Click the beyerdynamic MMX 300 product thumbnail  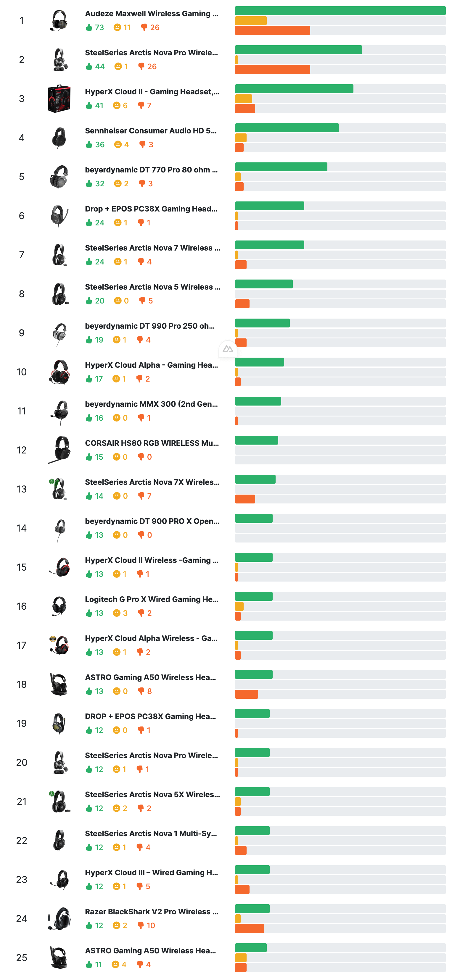pos(59,411)
